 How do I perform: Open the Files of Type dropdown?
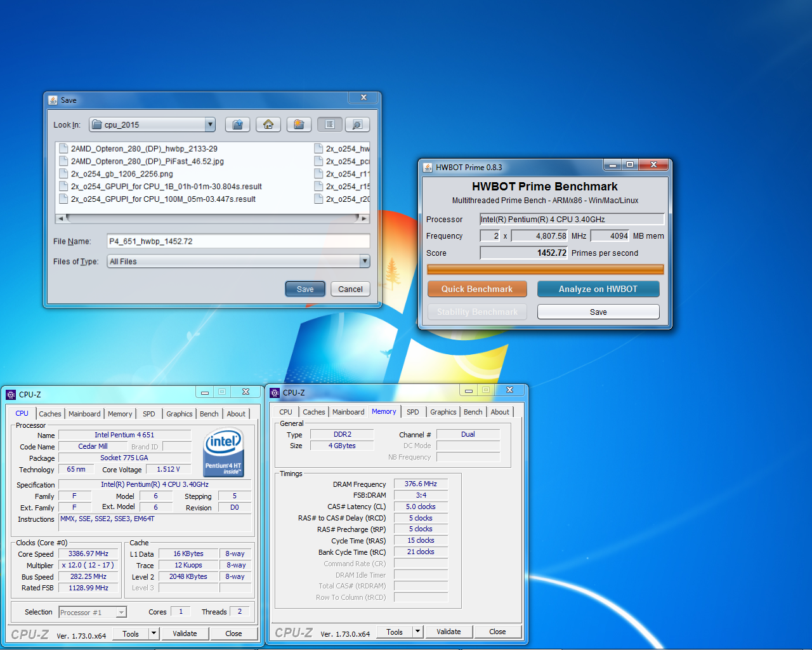pos(364,261)
